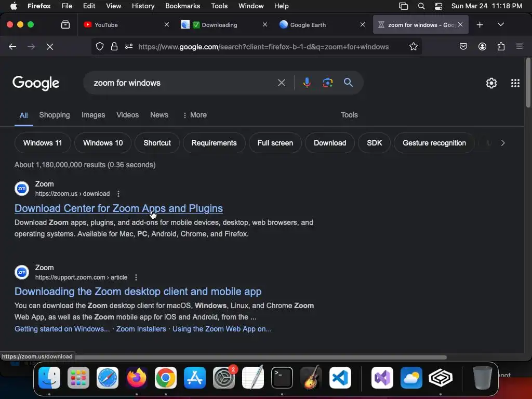Open the App Store from the Dock
Screen dimensions: 532x399
pyautogui.click(x=195, y=378)
